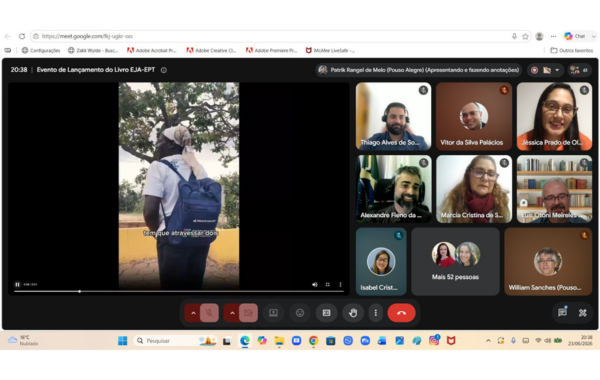600x380 pixels.
Task: Open the weather widget showing 16°C
Action: point(23,341)
